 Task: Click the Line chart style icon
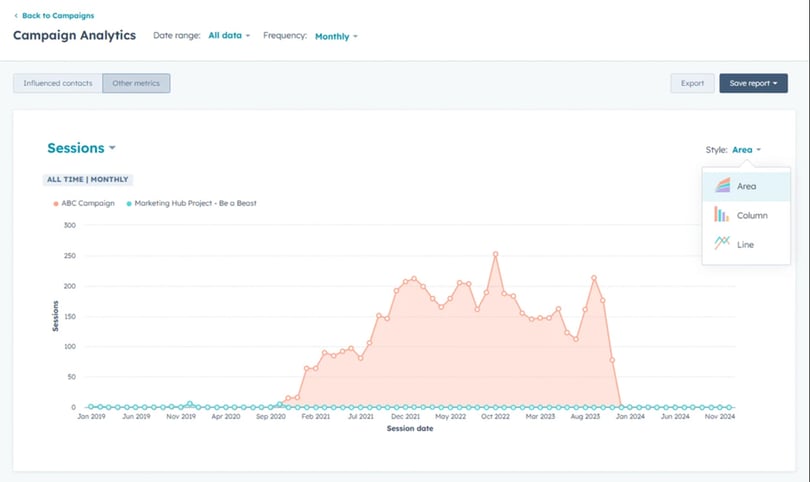tap(722, 244)
